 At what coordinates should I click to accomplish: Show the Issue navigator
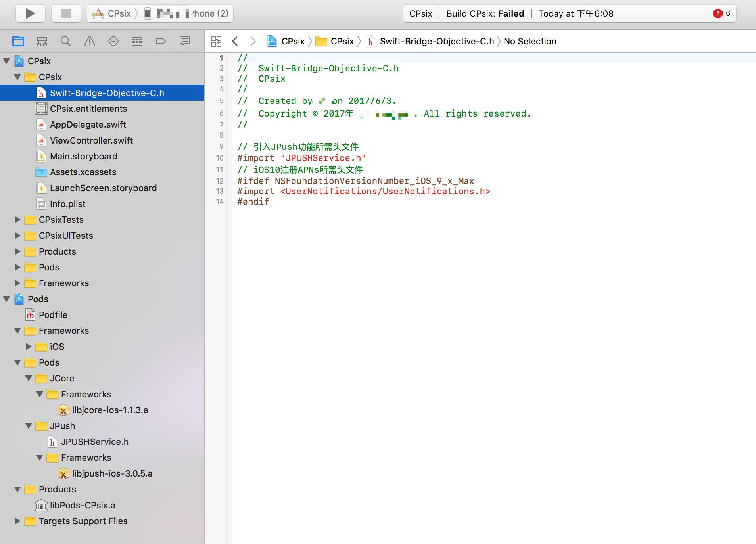tap(90, 41)
